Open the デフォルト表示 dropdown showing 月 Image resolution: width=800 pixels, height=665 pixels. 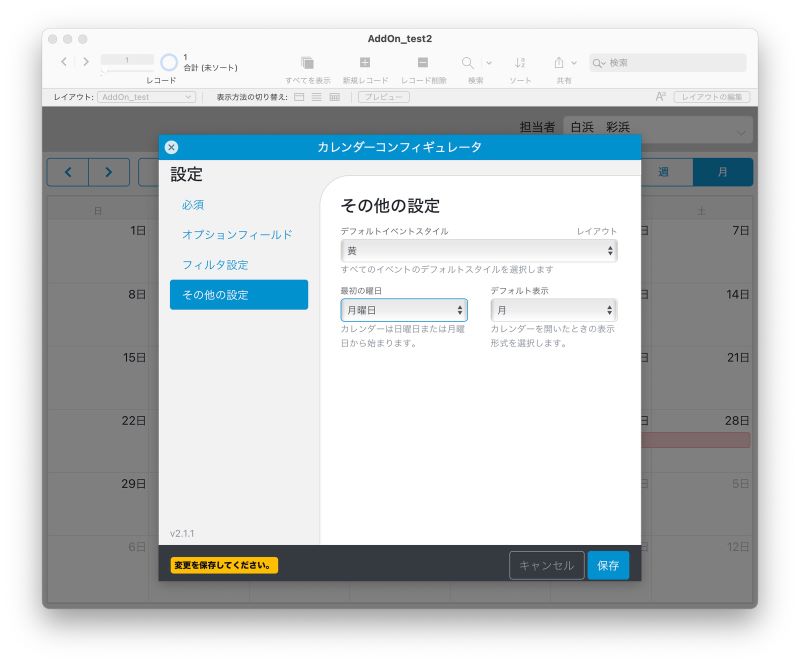click(x=554, y=310)
